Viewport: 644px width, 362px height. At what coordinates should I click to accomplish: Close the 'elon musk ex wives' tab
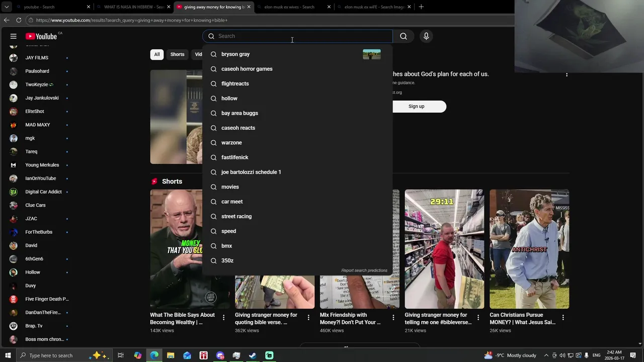point(329,7)
